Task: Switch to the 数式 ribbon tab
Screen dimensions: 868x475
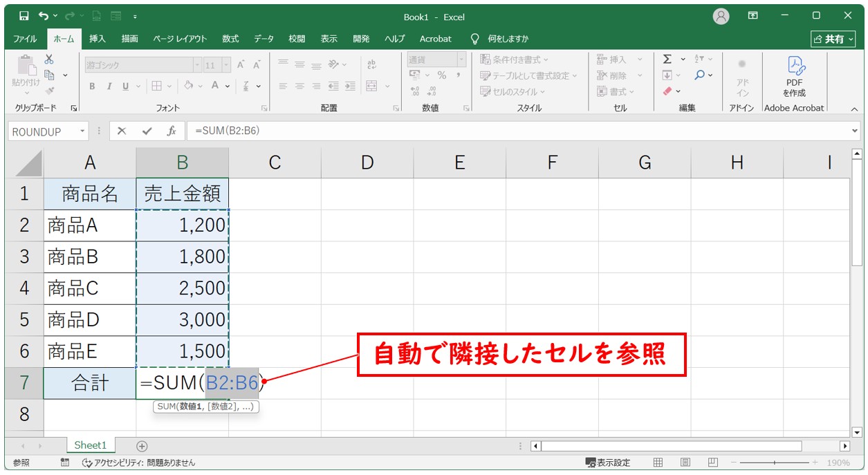Action: [x=230, y=39]
